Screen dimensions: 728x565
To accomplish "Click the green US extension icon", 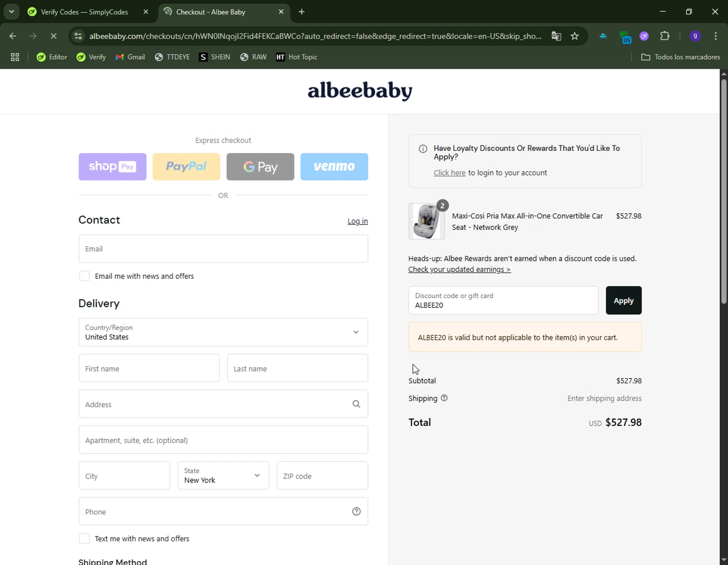I will (x=625, y=37).
